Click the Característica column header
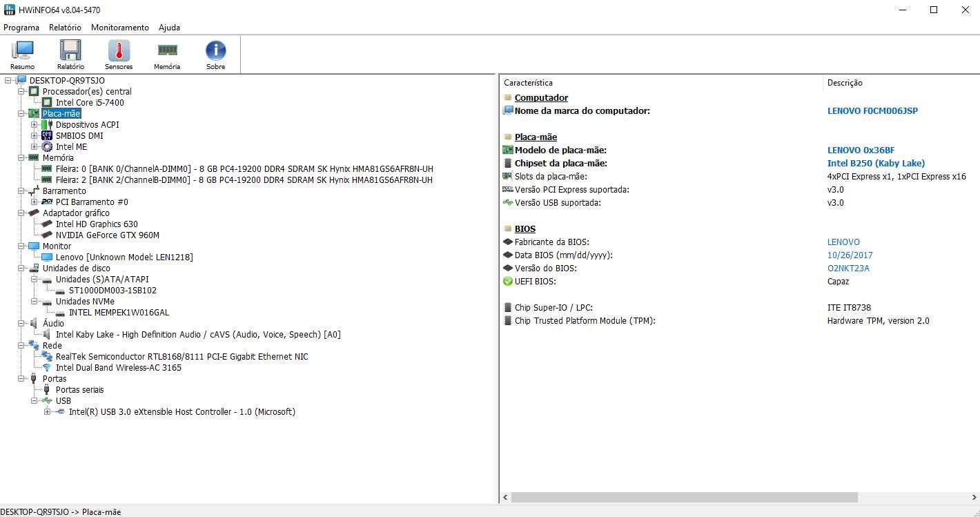Image resolution: width=980 pixels, height=517 pixels. [661, 83]
